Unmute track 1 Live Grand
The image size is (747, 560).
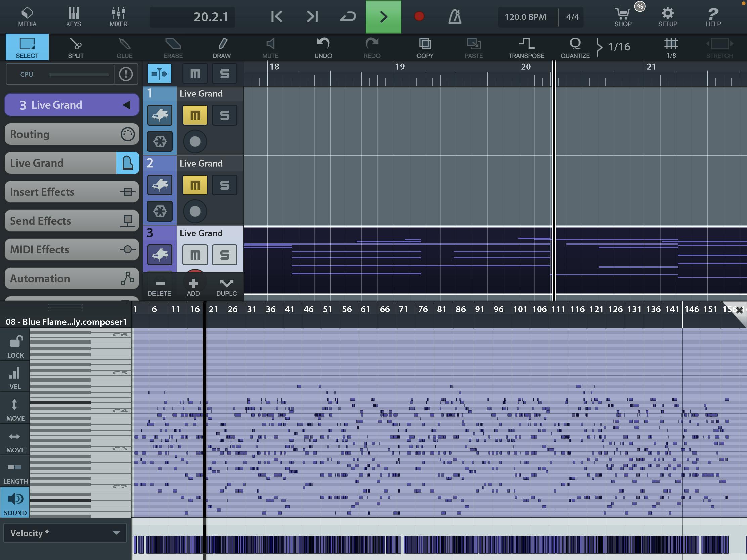pos(195,115)
